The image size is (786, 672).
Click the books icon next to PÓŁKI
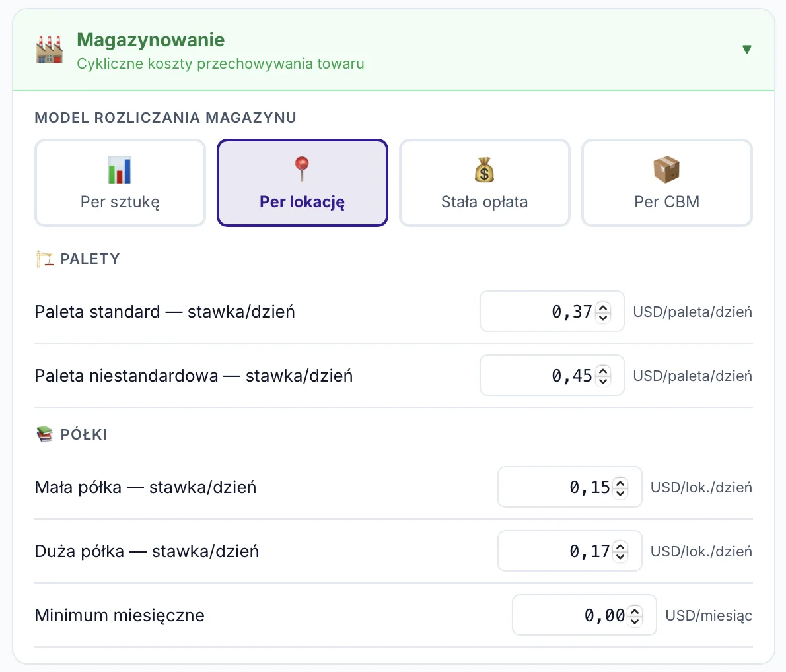[45, 434]
